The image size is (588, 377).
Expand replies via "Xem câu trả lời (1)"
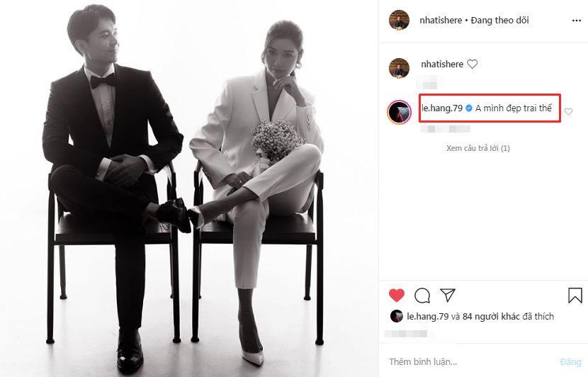point(477,148)
